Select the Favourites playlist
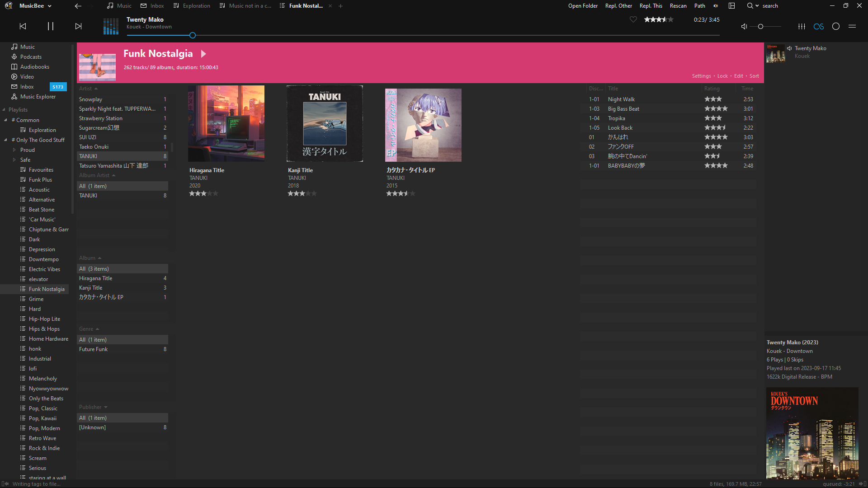The height and width of the screenshot is (488, 868). point(41,170)
